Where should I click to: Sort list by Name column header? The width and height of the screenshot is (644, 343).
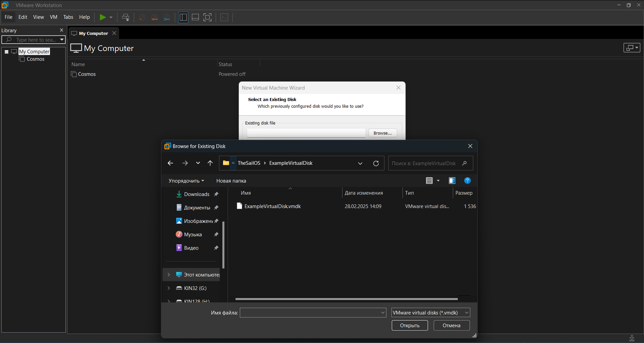pos(78,64)
